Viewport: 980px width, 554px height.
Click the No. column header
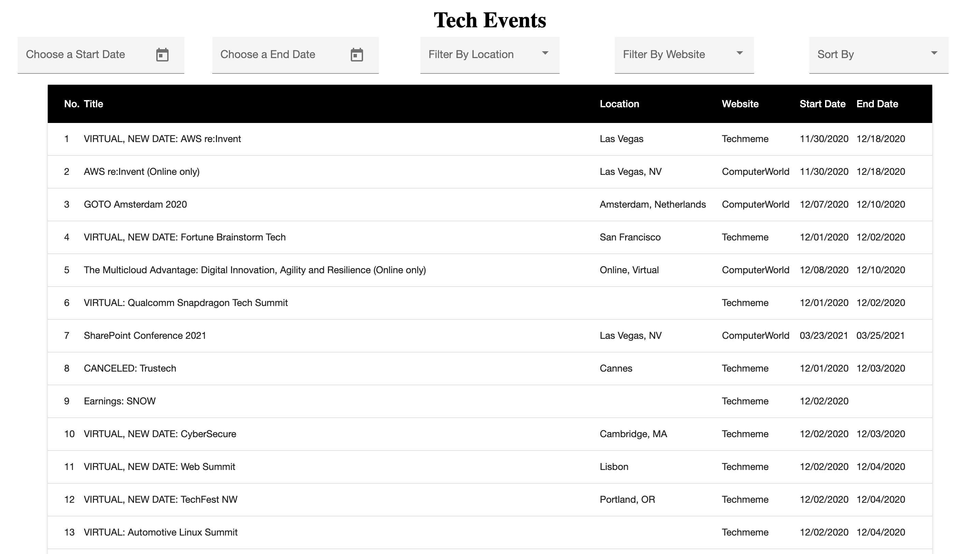71,104
